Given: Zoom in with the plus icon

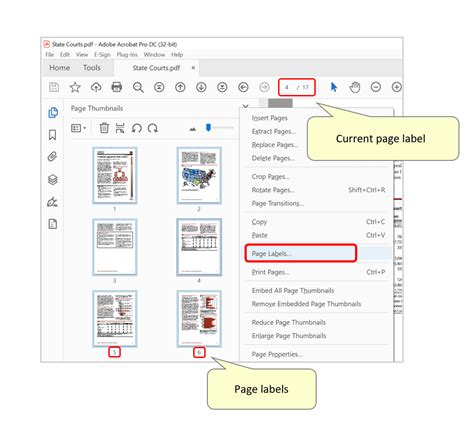Looking at the screenshot, I should pos(397,87).
